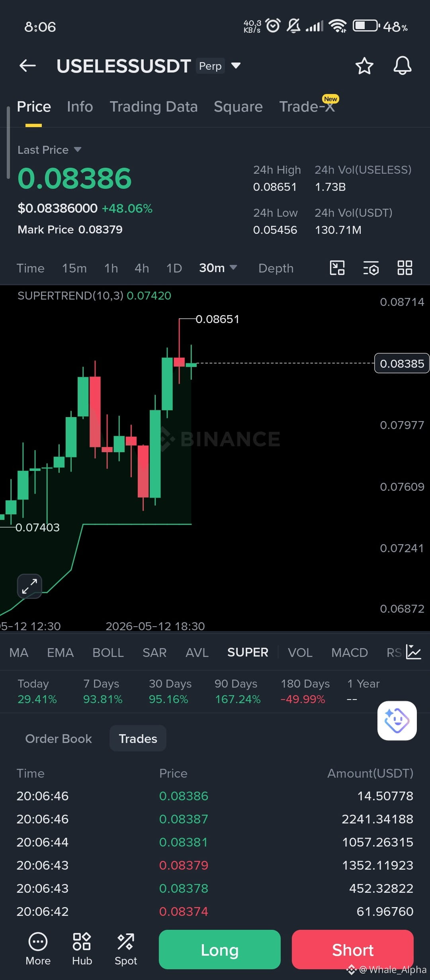Add USELESSUSDT to favorites with star
Image resolution: width=430 pixels, height=980 pixels.
pos(364,66)
